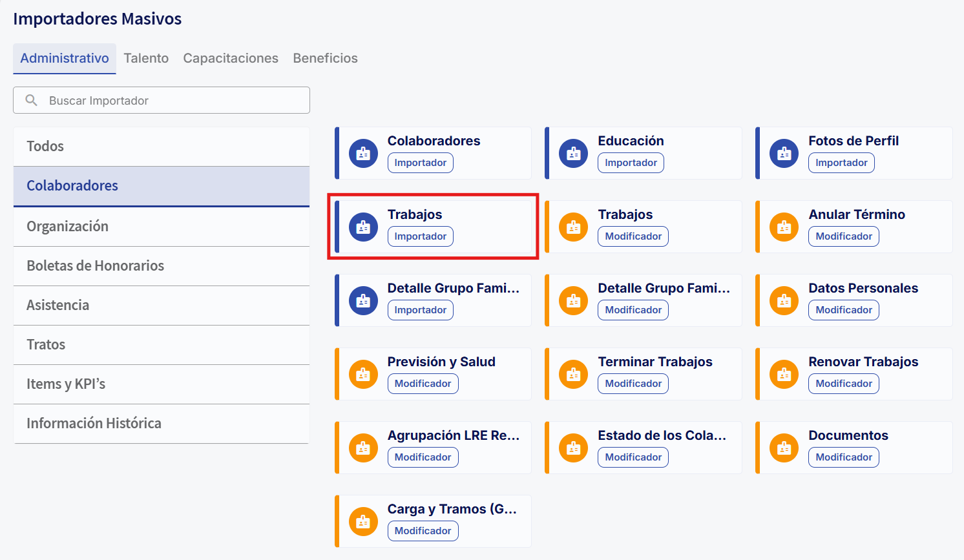964x560 pixels.
Task: Click the Colaboradores importer briefcase icon
Action: click(363, 153)
